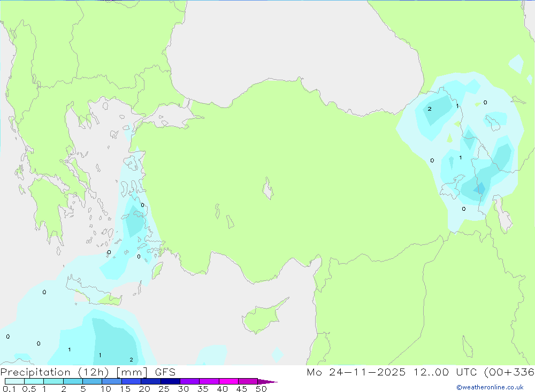Click the 'Precipitation (12h) [mm] GFS' title
The height and width of the screenshot is (392, 535).
pyautogui.click(x=88, y=372)
